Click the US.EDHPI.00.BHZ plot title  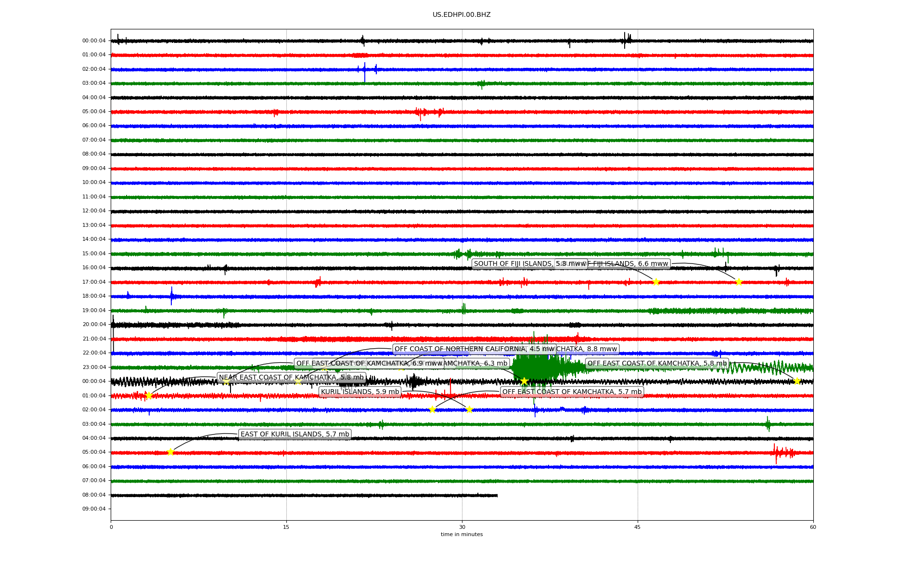(x=462, y=15)
